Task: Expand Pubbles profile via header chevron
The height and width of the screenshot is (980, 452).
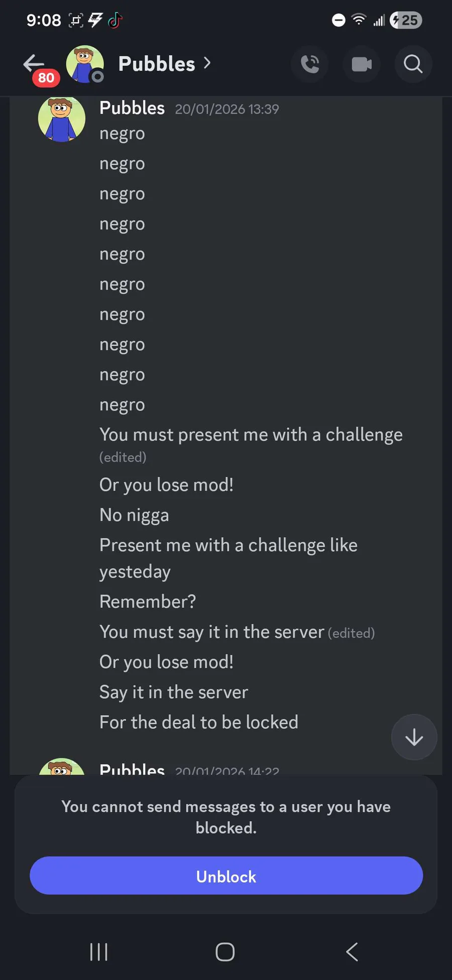Action: [207, 63]
